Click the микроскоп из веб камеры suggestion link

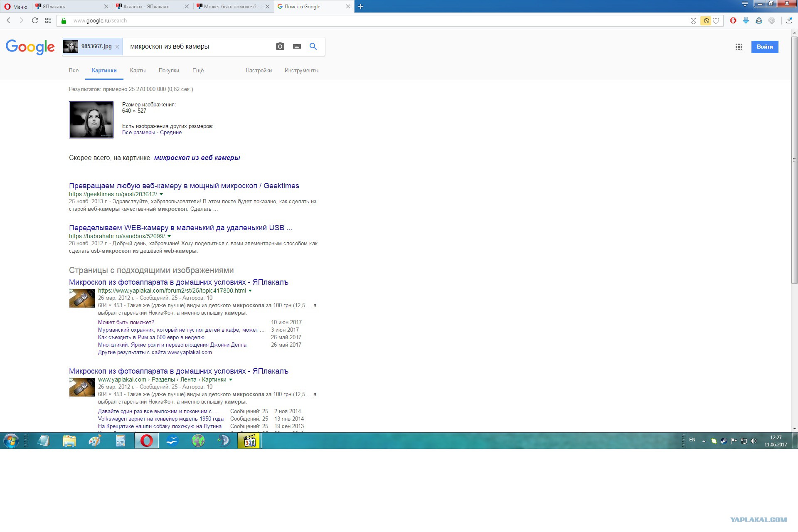tap(197, 158)
